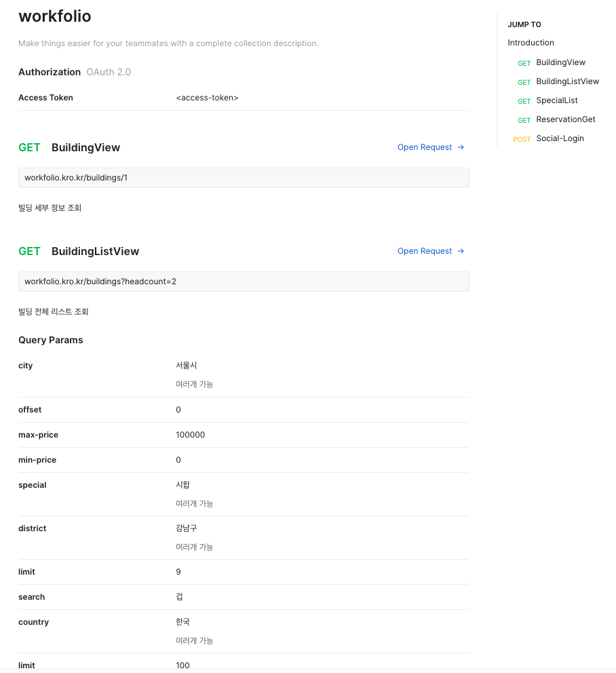Click the BuildingView request URL field
This screenshot has width=616, height=673.
pyautogui.click(x=244, y=177)
